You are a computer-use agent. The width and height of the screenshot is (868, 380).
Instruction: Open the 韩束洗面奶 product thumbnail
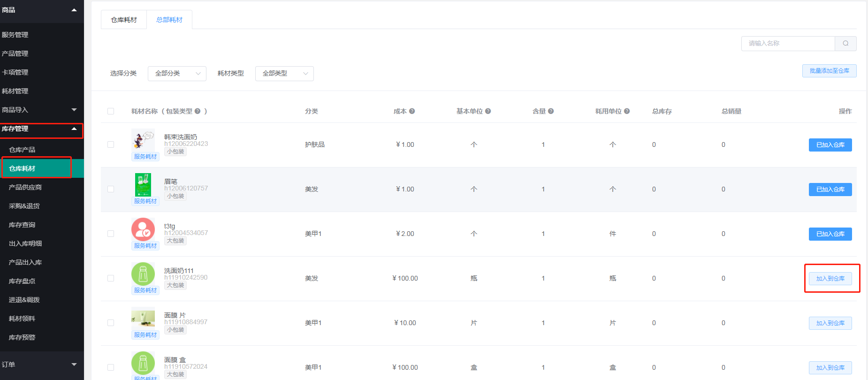click(143, 140)
